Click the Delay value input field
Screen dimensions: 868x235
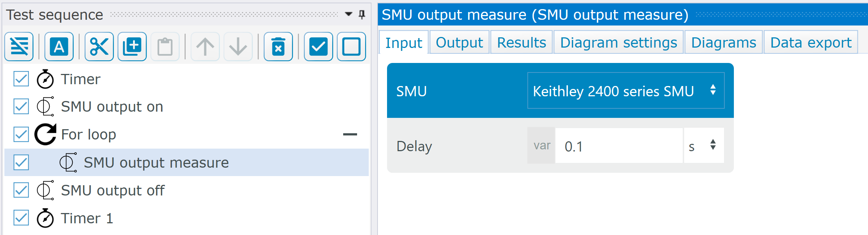[618, 146]
